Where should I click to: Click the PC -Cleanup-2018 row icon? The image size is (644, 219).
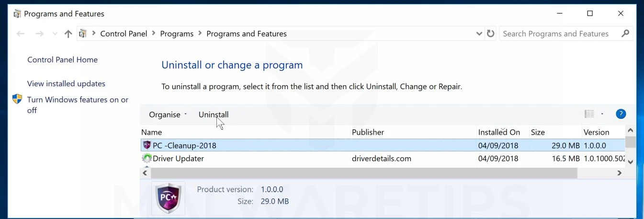pyautogui.click(x=147, y=145)
